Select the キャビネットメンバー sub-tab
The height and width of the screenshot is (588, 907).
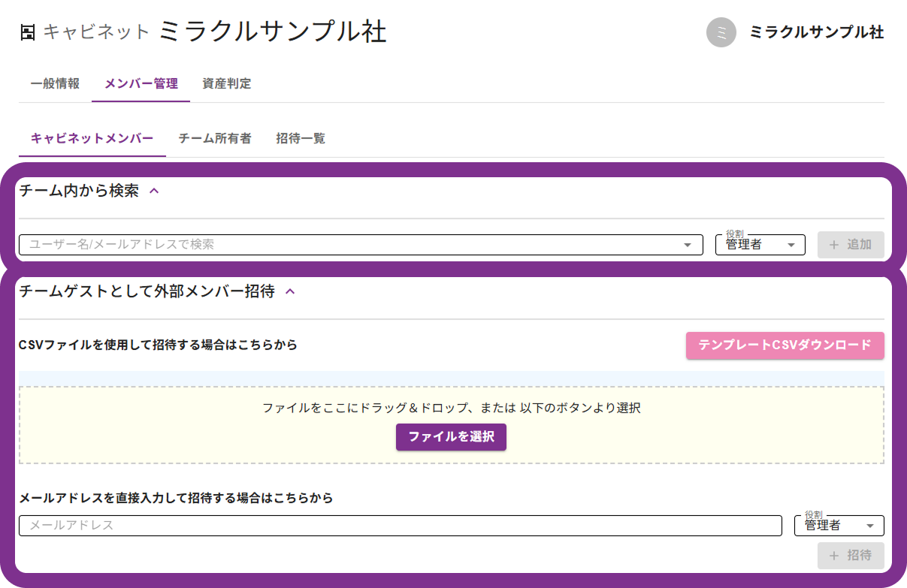[92, 138]
